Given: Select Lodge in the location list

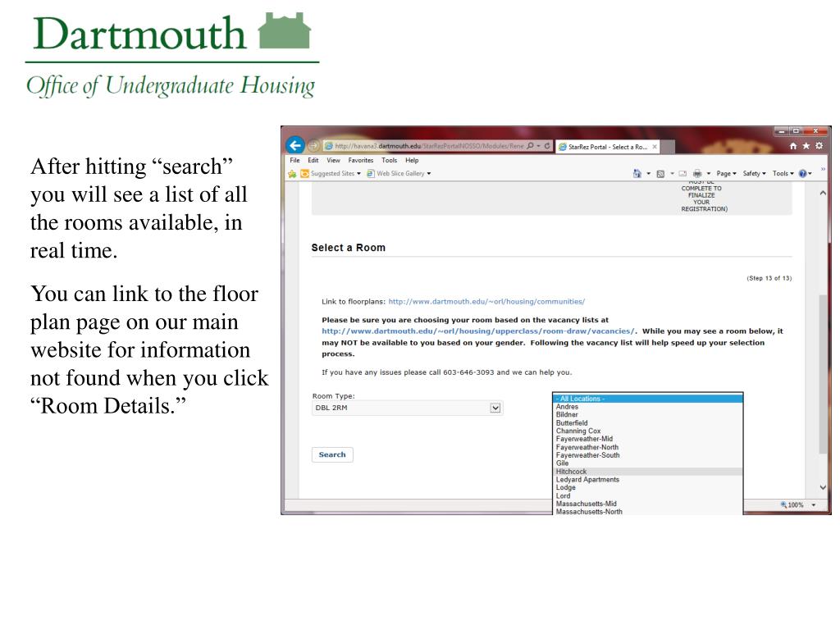Looking at the screenshot, I should click(648, 487).
